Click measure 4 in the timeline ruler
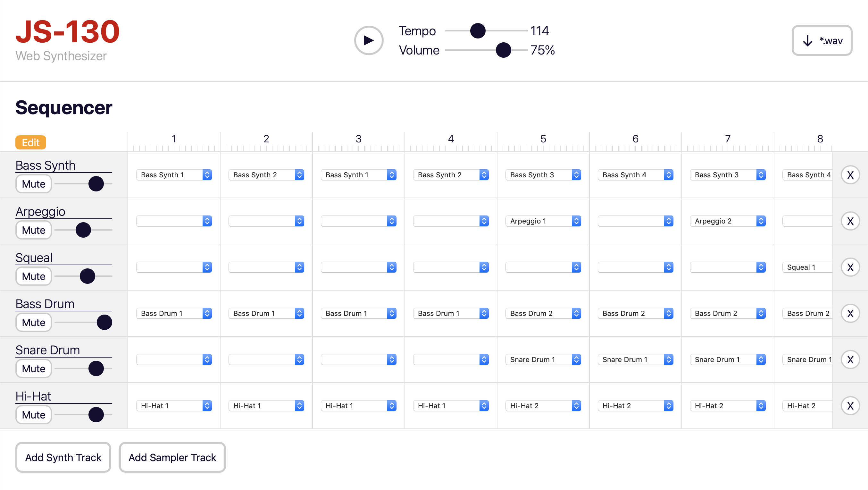This screenshot has width=868, height=490. (x=451, y=139)
